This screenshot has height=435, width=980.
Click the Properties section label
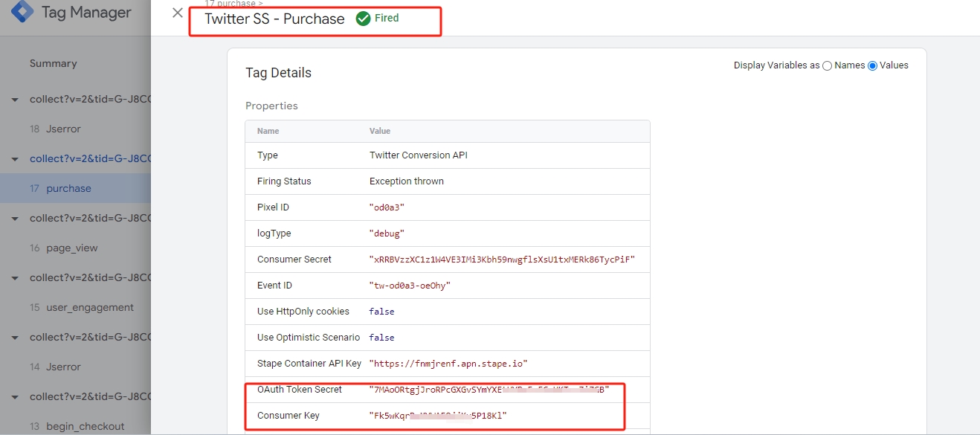pyautogui.click(x=271, y=106)
